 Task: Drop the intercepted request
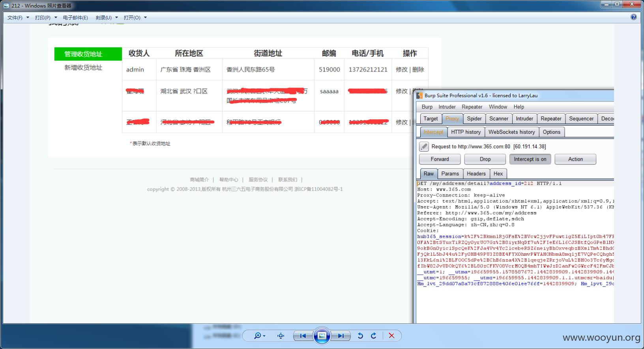pos(485,159)
